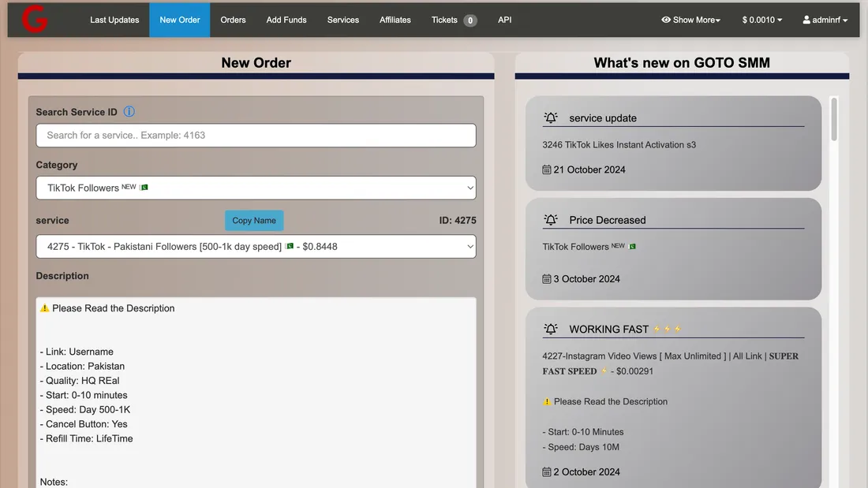Click the bell icon on service update
868x488 pixels.
[550, 117]
